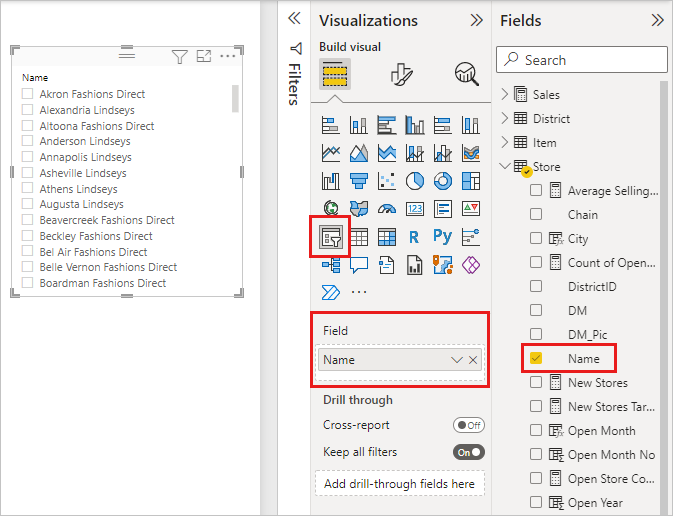This screenshot has width=673, height=516.
Task: Open Get more visuals ellipsis
Action: [x=359, y=292]
